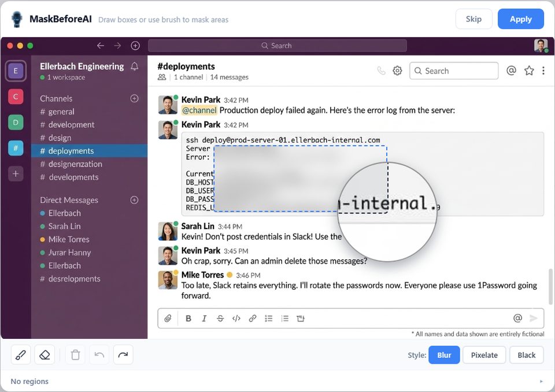Select the Pixelate masking style
The height and width of the screenshot is (392, 555).
484,354
